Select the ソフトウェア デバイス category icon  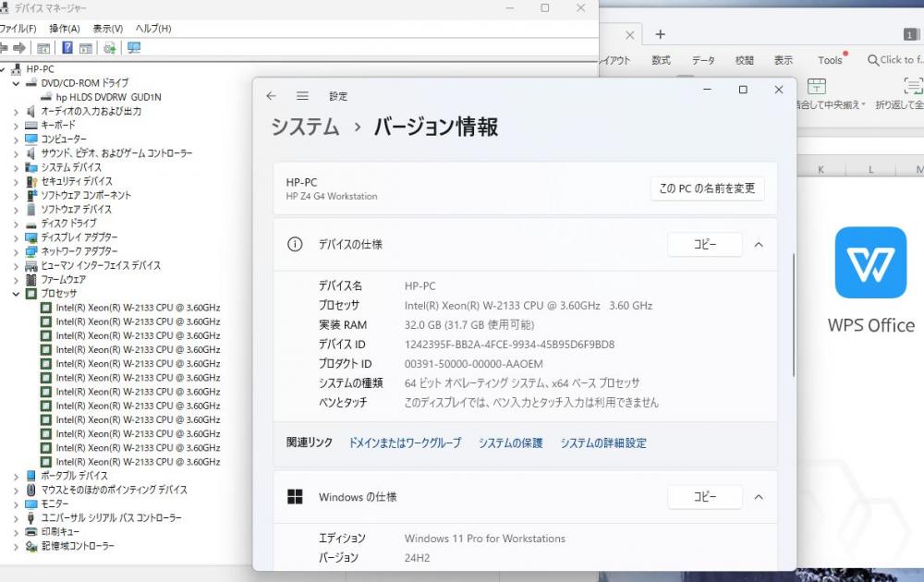(x=31, y=209)
